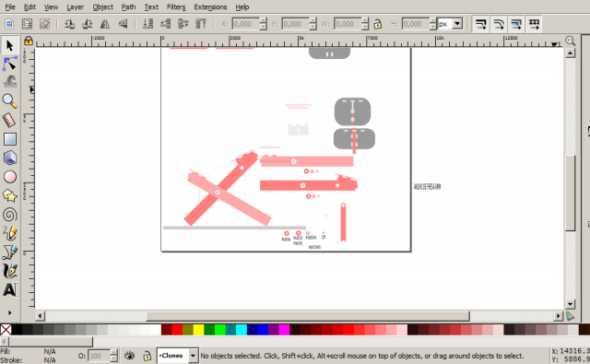Select the Node editing tool

point(10,64)
